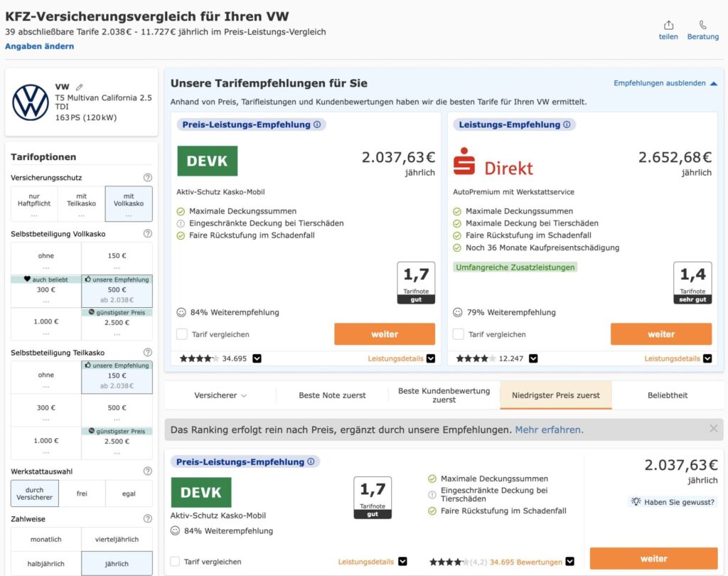Open help for Selbstbeteiligung Vollkasko
This screenshot has height=576, width=728.
[x=148, y=234]
